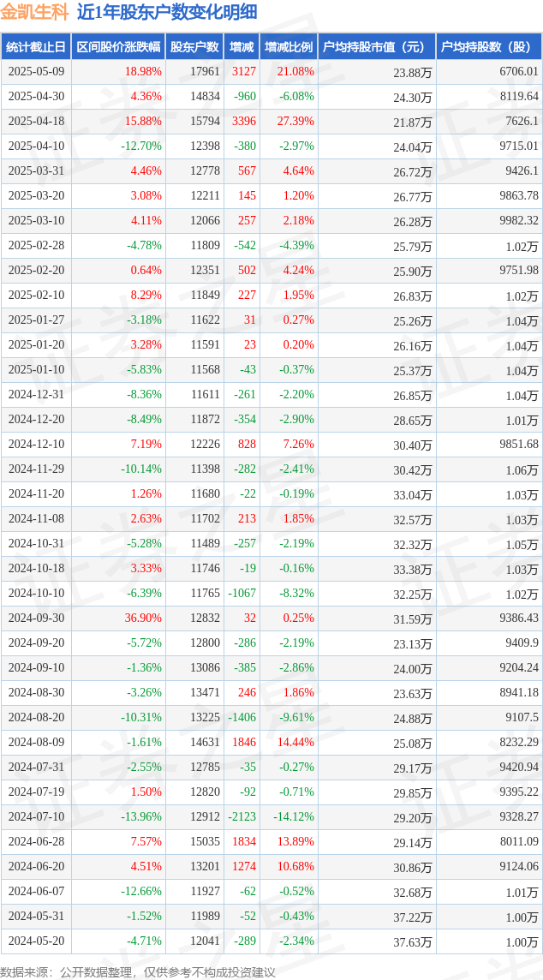Click the 27.39% change ratio cell
This screenshot has height=980, width=543.
coord(295,122)
